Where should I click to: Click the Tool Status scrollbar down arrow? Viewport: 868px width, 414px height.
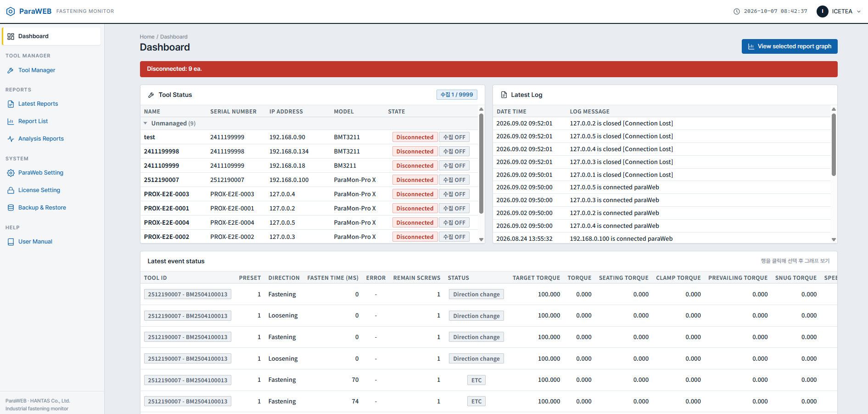pyautogui.click(x=481, y=239)
